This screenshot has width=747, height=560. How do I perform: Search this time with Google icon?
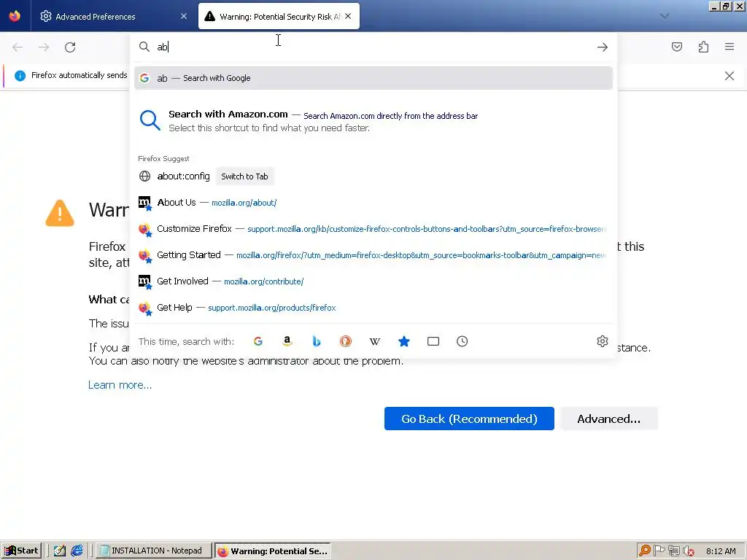[x=258, y=341]
